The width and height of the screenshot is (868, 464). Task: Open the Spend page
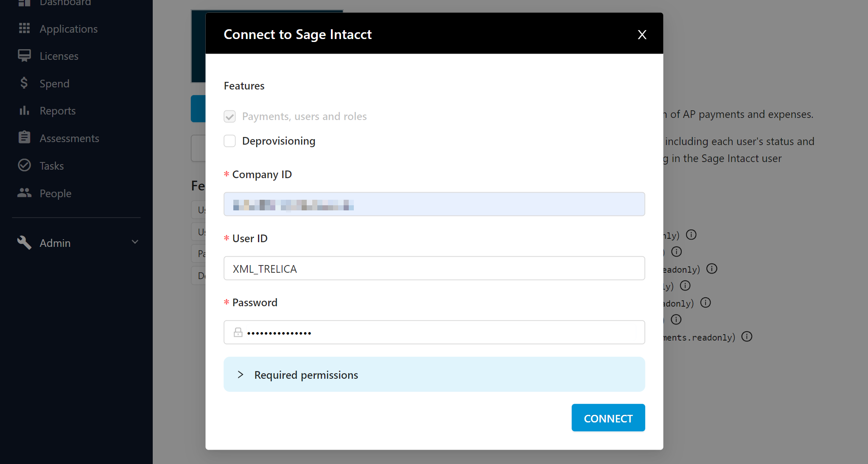click(54, 84)
